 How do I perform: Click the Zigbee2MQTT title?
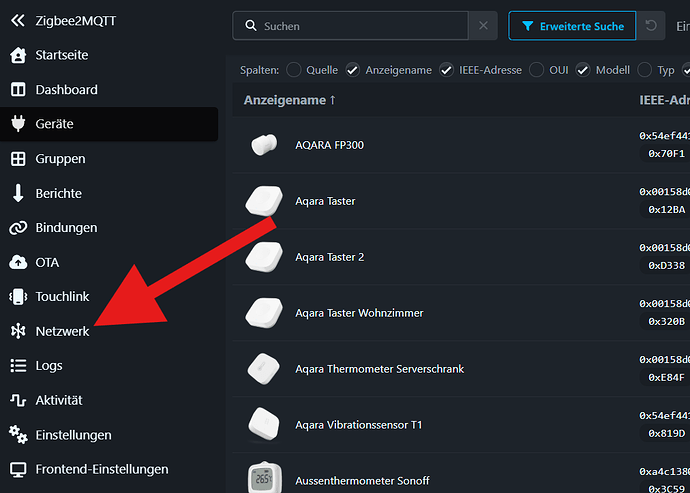[x=76, y=21]
